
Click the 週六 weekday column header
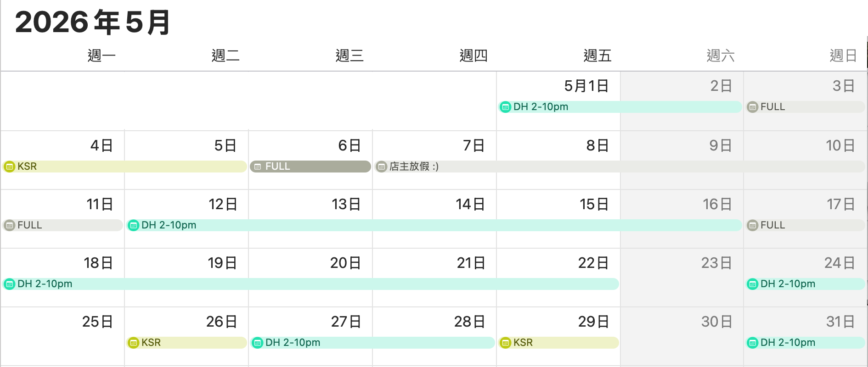tap(721, 56)
